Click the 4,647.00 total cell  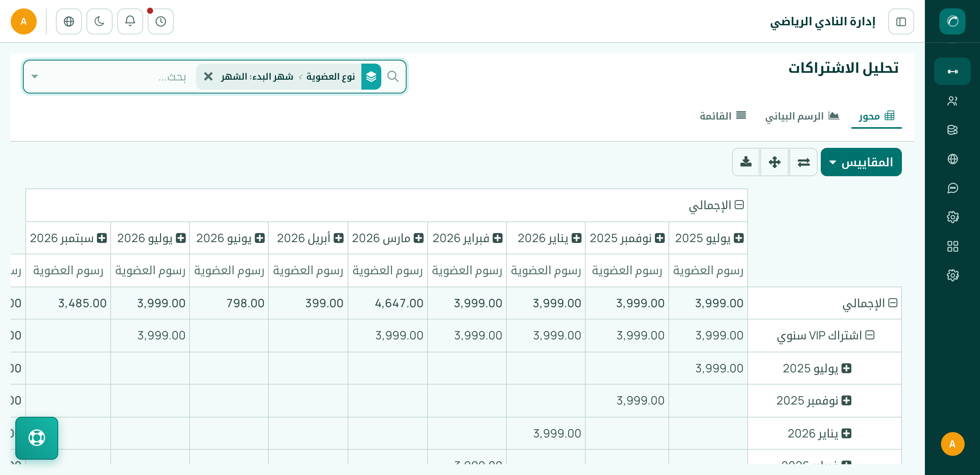point(388,303)
